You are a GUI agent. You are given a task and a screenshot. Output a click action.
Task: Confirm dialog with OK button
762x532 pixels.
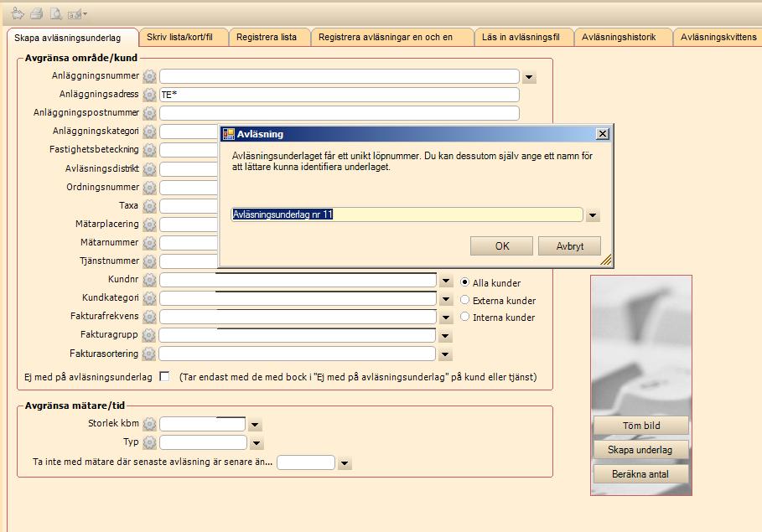(501, 245)
